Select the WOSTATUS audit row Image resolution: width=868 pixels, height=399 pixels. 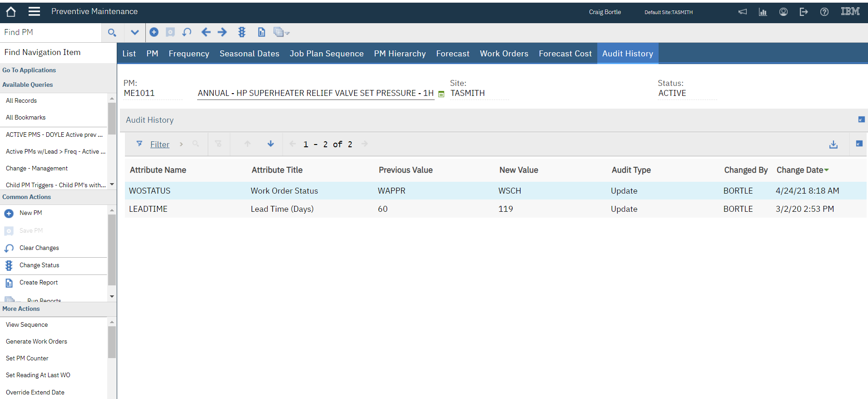(x=496, y=191)
